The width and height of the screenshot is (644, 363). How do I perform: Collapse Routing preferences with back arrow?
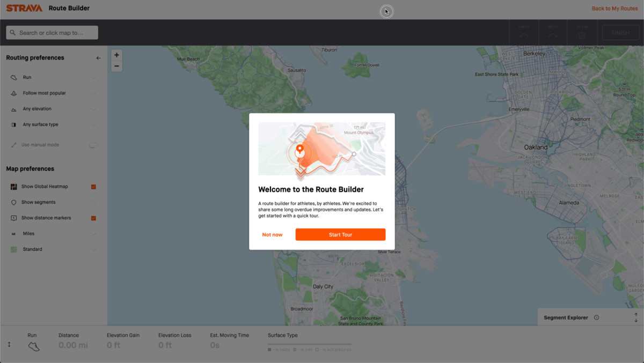coord(98,58)
